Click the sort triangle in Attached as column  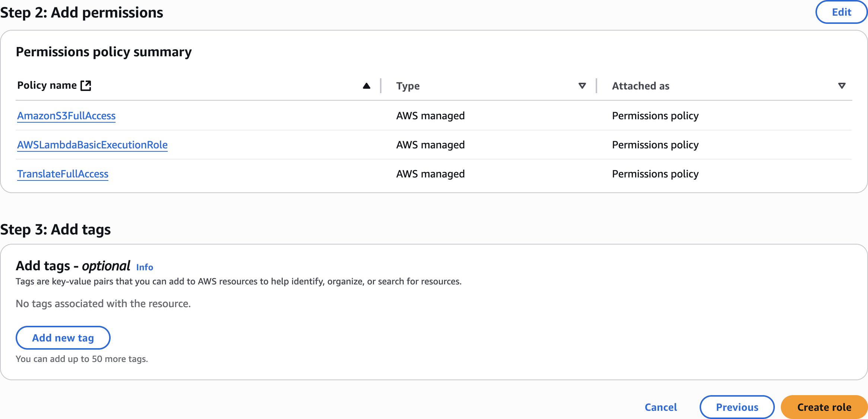pos(842,86)
